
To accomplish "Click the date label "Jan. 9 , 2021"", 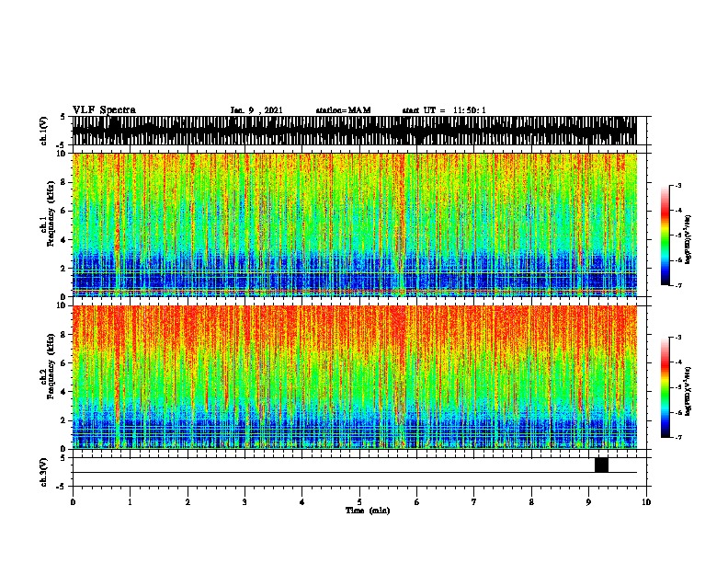I will [256, 110].
